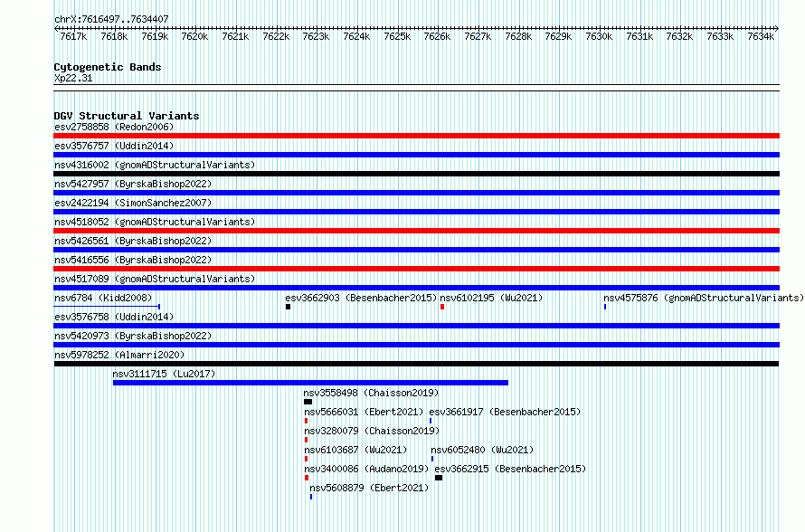Click esv2422194 (SimonSanchez2007) label
Image resolution: width=805 pixels, height=532 pixels.
point(133,203)
